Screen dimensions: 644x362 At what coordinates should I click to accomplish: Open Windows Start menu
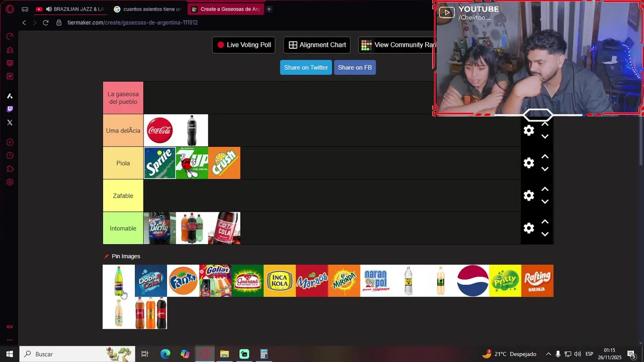click(10, 354)
